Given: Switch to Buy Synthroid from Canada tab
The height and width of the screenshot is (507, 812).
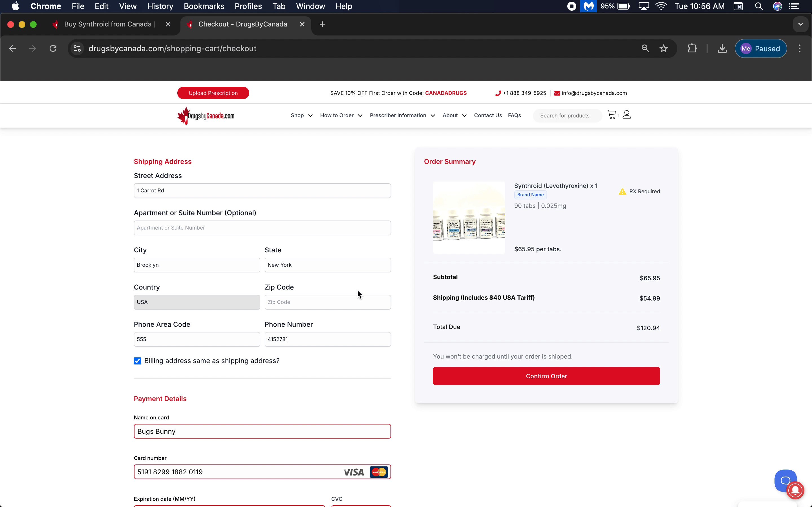Looking at the screenshot, I should tap(107, 24).
